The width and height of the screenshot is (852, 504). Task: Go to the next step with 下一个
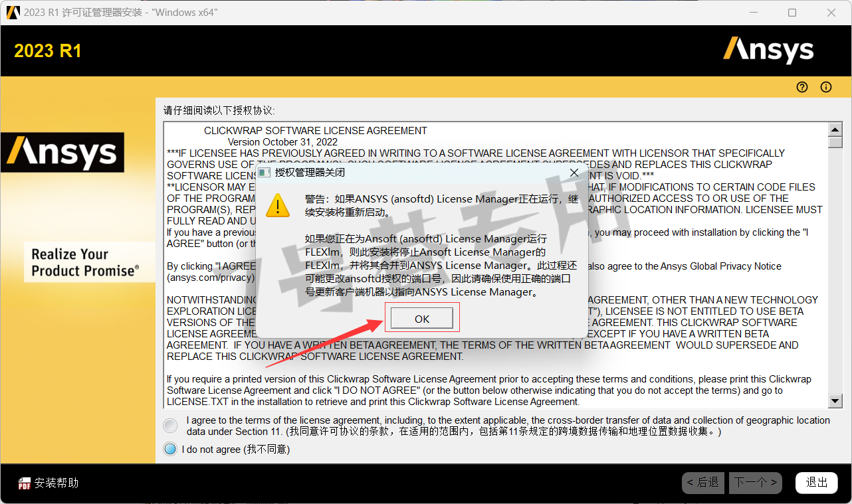[x=755, y=483]
